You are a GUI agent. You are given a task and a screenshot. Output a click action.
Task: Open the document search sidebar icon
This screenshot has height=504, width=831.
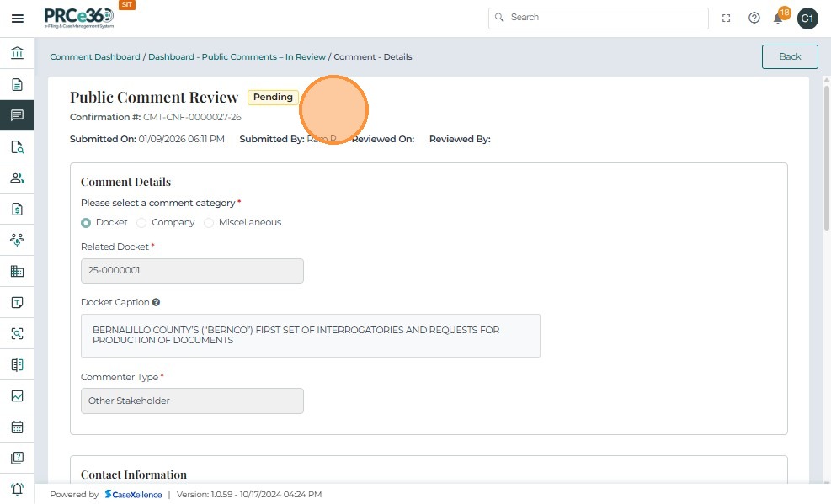[17, 146]
